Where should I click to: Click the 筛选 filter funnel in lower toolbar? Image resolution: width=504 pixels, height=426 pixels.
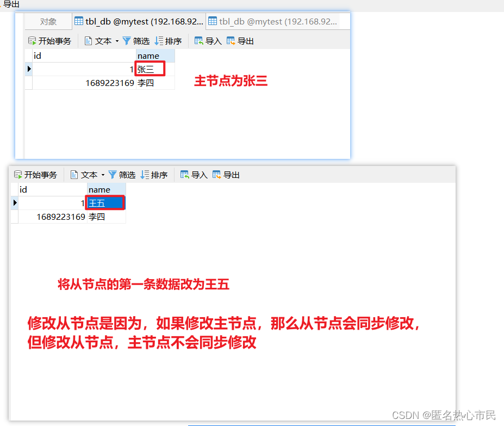pyautogui.click(x=113, y=175)
